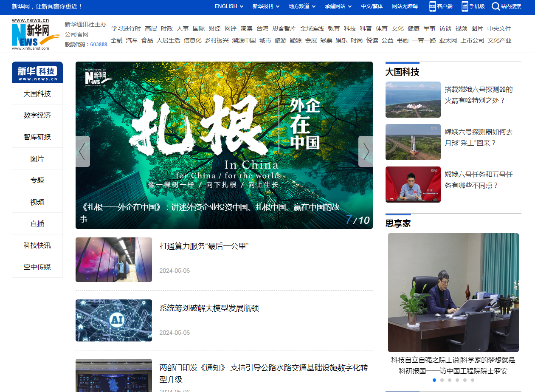Open rocket rollout thumbnail beside 采土 article
Viewport: 535px width, 392px height.
coord(413,142)
